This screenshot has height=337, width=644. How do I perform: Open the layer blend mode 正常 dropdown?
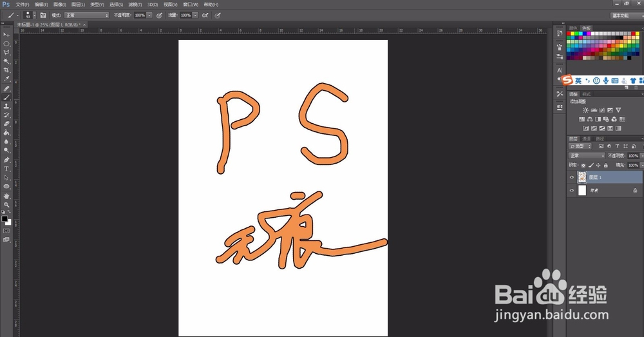coord(587,156)
